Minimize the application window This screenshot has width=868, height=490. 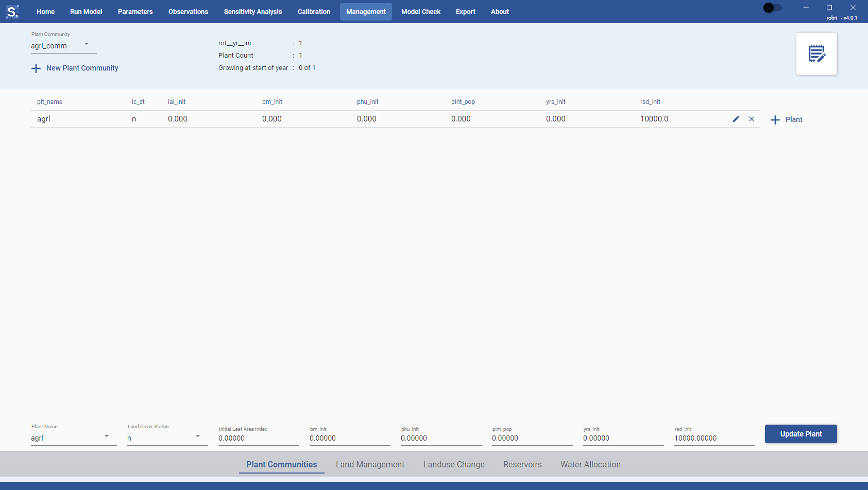806,8
